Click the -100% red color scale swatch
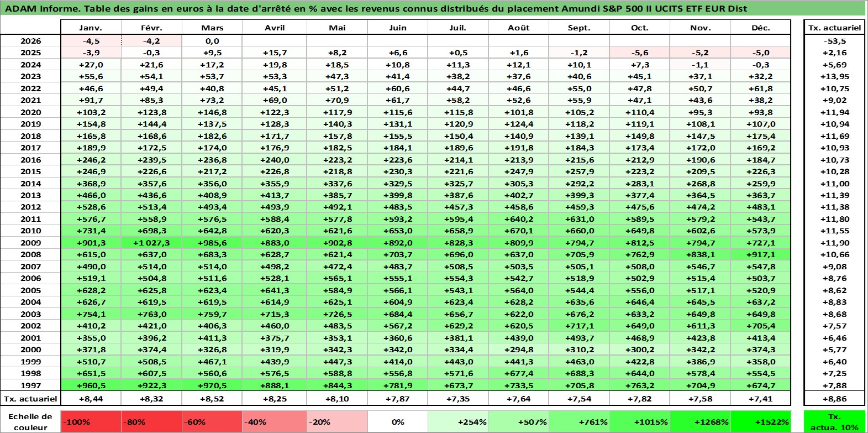 tap(91, 421)
